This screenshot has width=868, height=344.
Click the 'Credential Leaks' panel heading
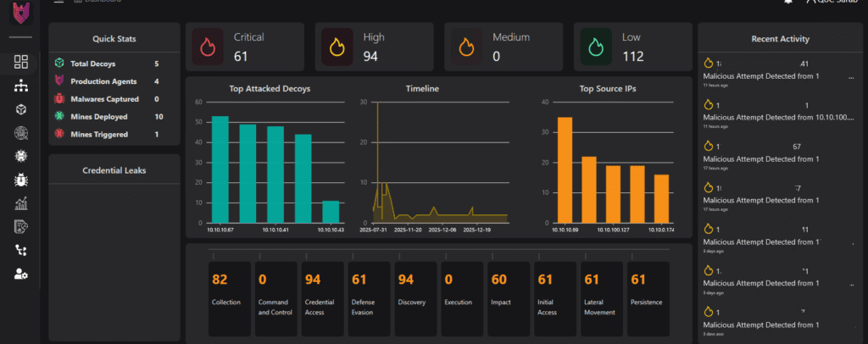click(x=114, y=170)
